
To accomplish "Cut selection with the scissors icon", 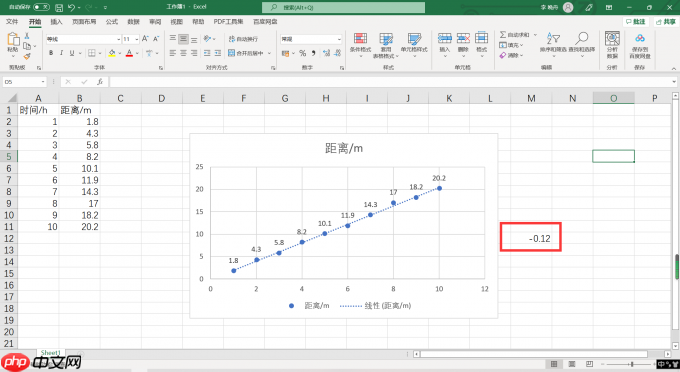I will click(27, 36).
